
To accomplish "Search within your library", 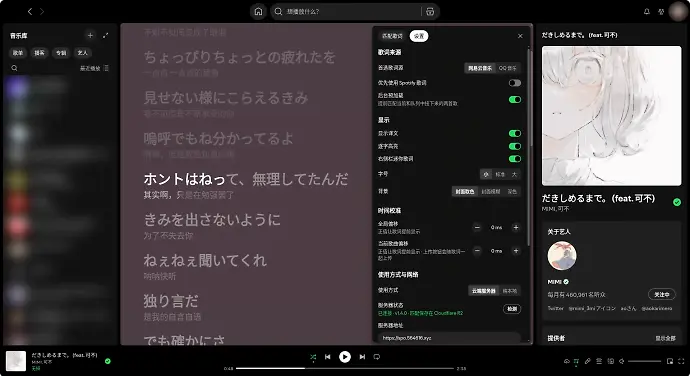I will [x=15, y=68].
